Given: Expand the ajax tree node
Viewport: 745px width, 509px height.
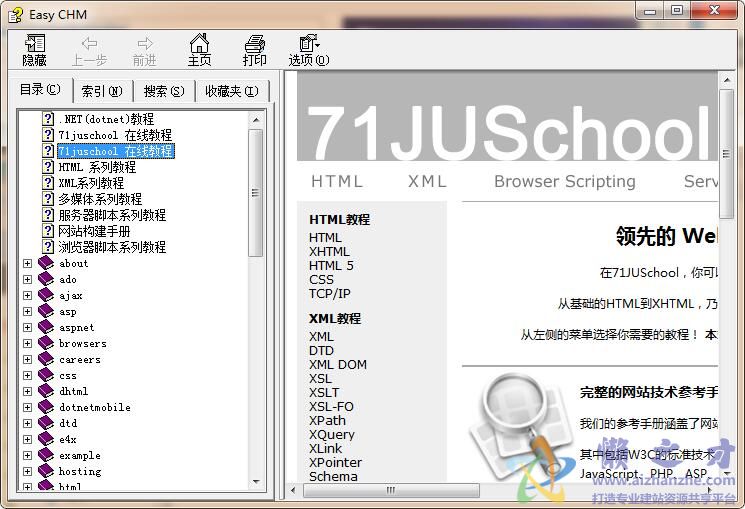Looking at the screenshot, I should [27, 296].
